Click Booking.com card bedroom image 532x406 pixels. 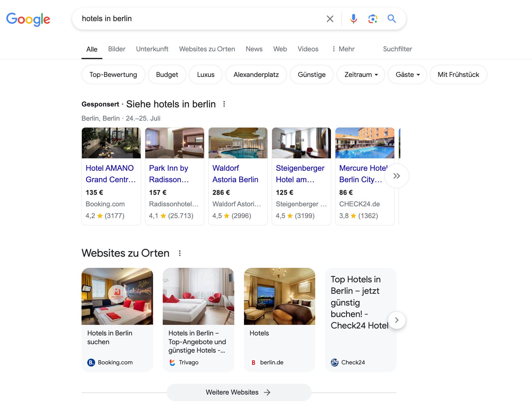(117, 296)
